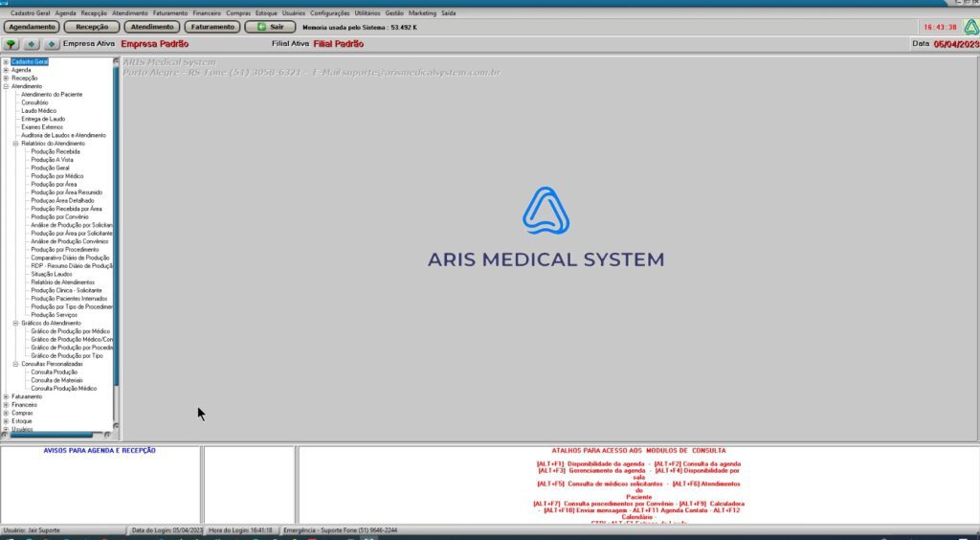980x540 pixels.
Task: Click the arrow icon just left of Empresa Ativa
Action: tap(52, 44)
